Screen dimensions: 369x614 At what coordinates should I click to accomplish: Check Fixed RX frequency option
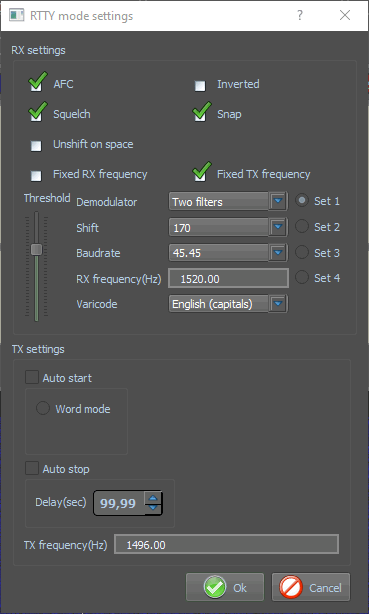[x=36, y=175]
